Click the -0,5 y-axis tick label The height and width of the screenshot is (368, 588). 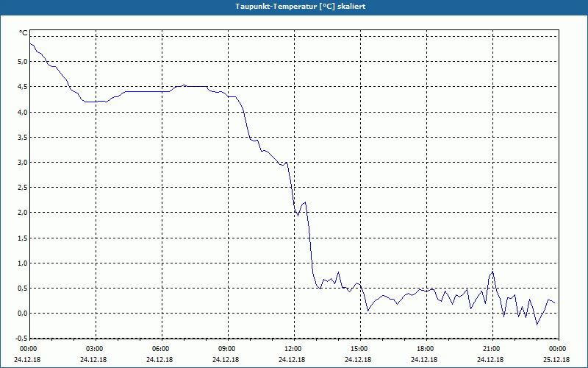coord(22,337)
